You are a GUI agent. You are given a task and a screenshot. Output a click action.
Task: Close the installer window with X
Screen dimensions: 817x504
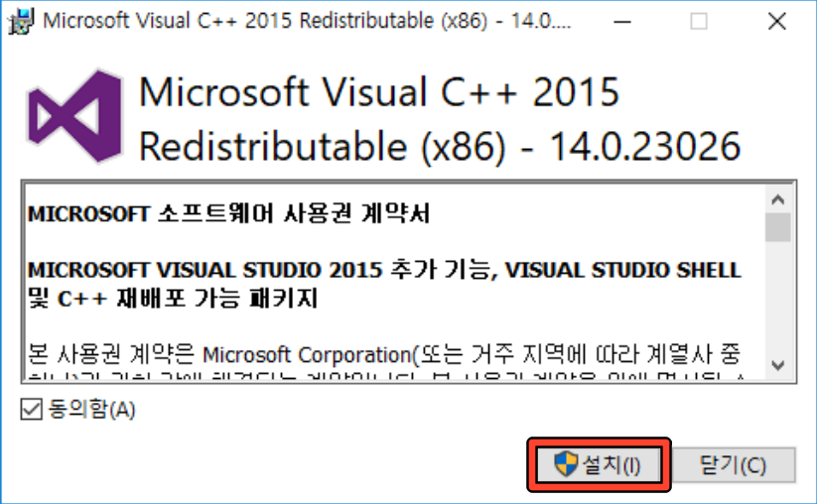click(x=777, y=22)
